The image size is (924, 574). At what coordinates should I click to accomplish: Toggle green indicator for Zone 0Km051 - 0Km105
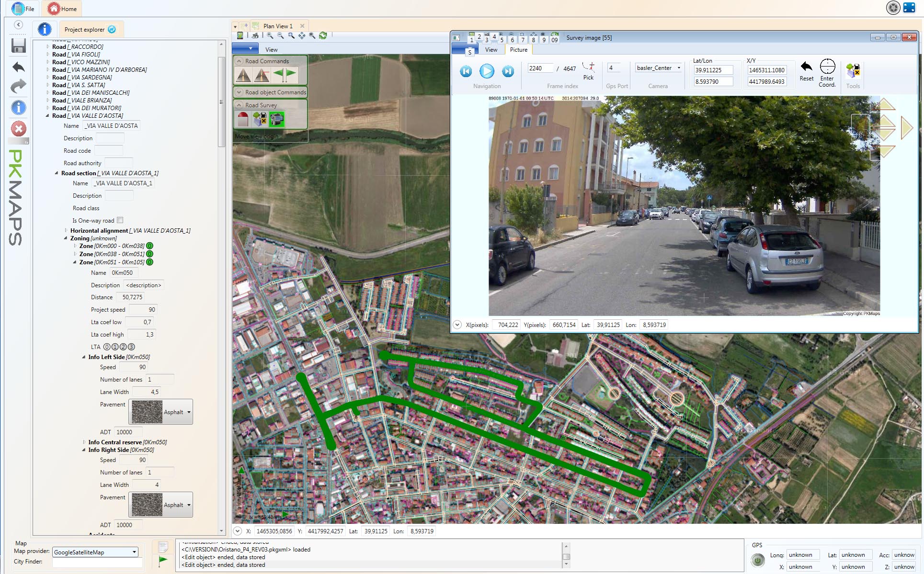tap(150, 262)
